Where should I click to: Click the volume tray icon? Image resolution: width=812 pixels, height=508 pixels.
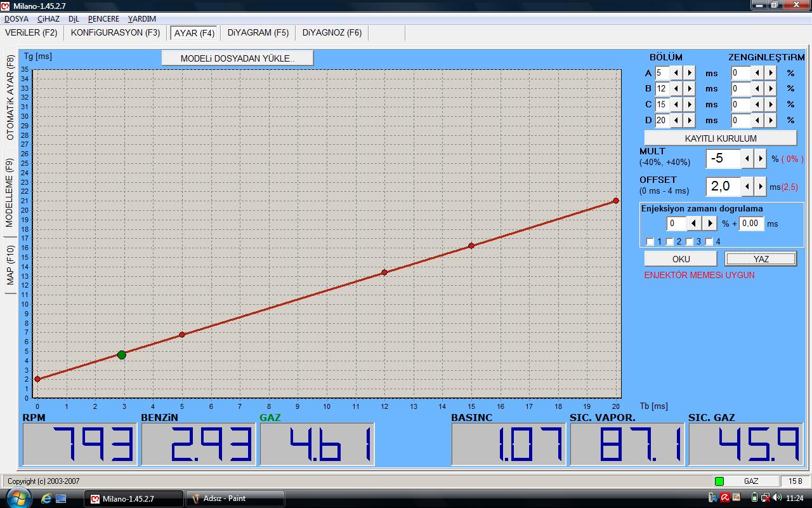pos(778,498)
